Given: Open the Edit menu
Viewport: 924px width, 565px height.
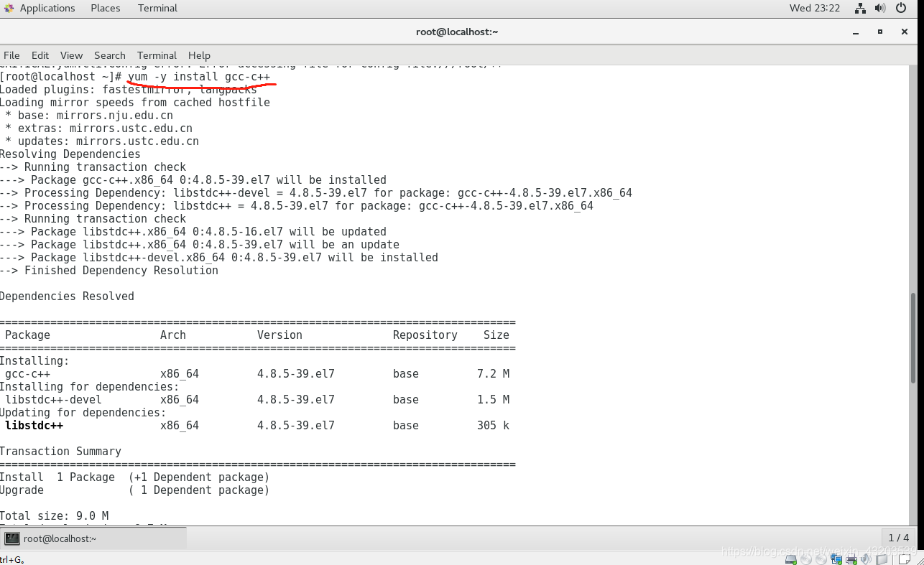Looking at the screenshot, I should 40,55.
